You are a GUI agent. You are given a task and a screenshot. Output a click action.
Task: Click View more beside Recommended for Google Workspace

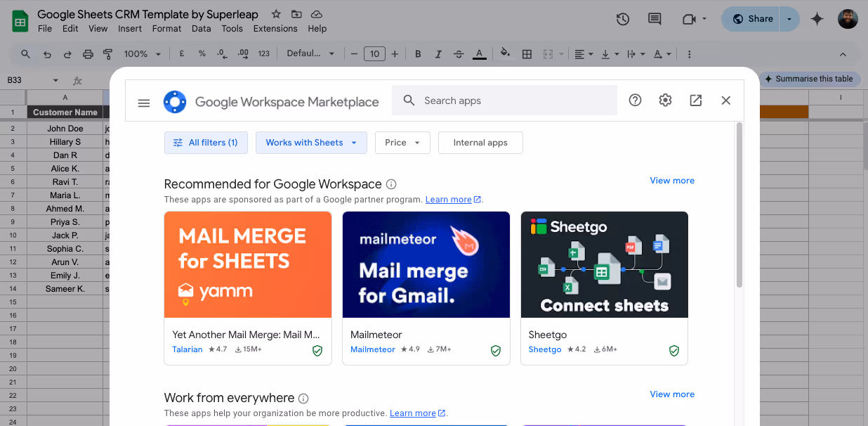672,181
